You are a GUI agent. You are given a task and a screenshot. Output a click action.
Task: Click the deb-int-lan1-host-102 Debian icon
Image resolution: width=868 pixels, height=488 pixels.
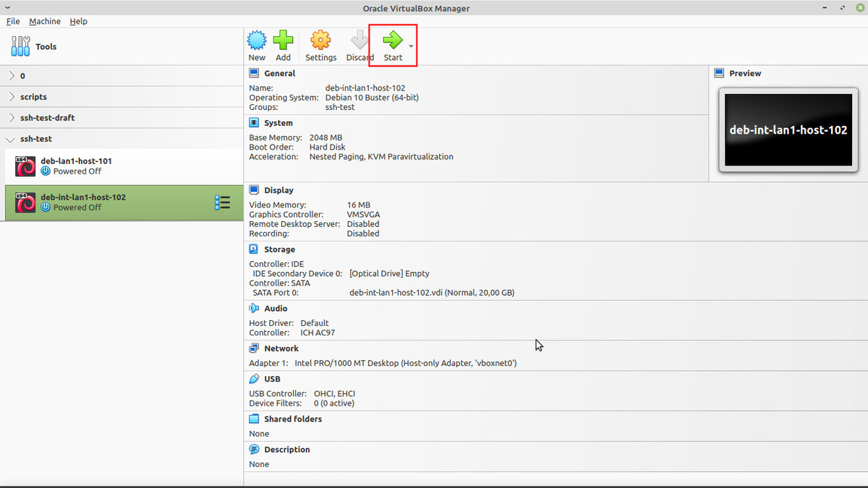point(25,202)
